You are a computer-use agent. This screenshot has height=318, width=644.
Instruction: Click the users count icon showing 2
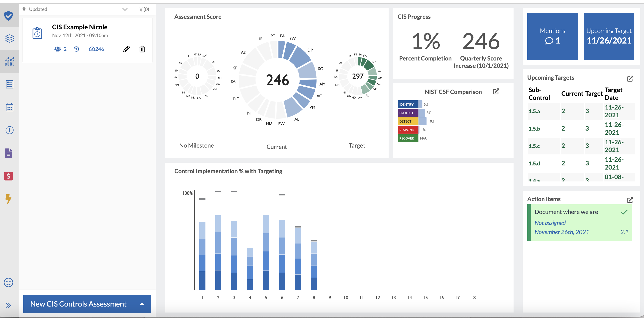tap(60, 49)
